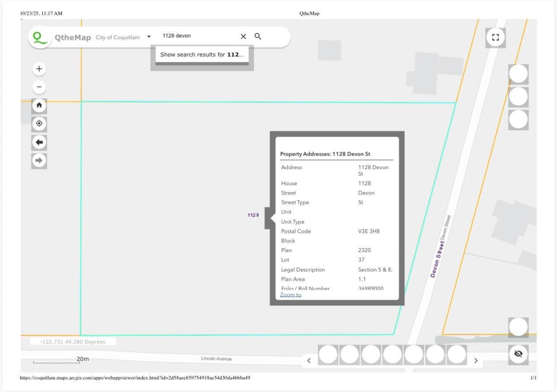Click the My Location target icon
Image resolution: width=557 pixels, height=392 pixels.
click(39, 123)
